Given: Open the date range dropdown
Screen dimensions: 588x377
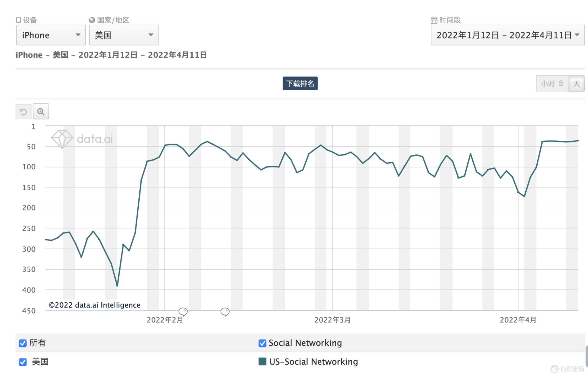Looking at the screenshot, I should click(508, 35).
